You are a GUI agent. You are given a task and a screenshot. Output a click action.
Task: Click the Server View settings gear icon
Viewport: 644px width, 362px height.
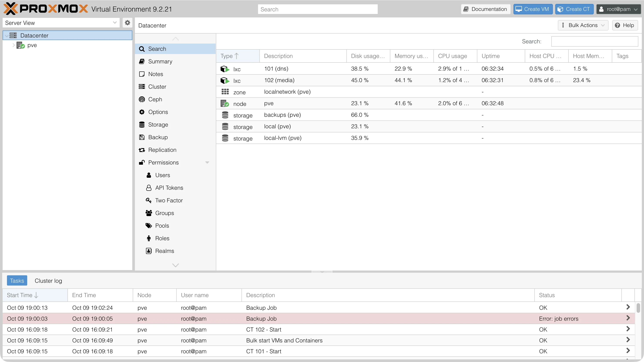[127, 22]
